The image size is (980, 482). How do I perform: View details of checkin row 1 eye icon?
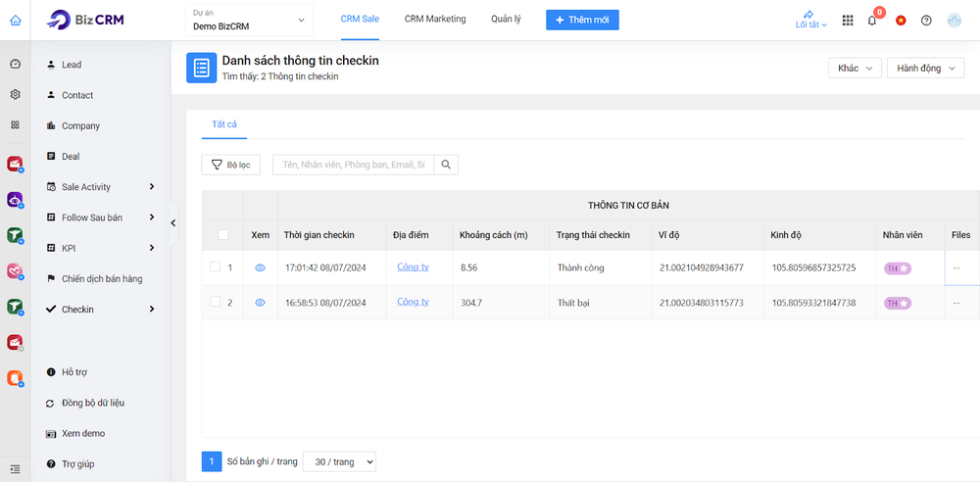260,267
